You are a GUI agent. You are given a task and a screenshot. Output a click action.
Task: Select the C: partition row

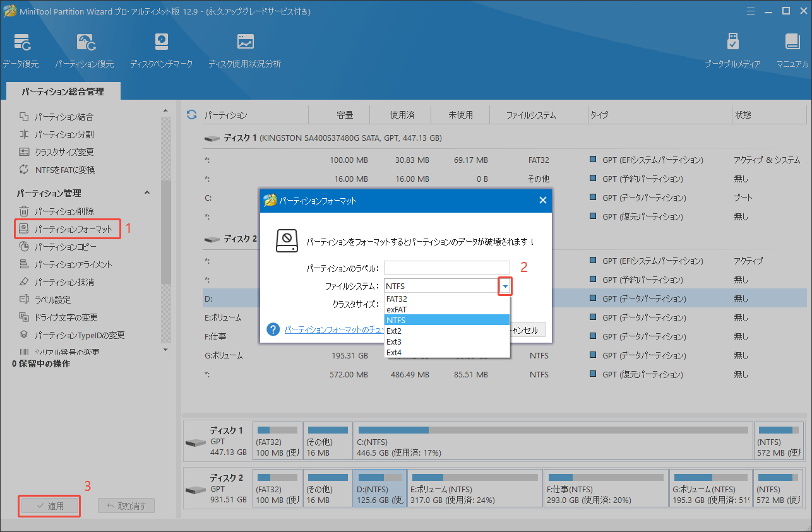(x=504, y=198)
